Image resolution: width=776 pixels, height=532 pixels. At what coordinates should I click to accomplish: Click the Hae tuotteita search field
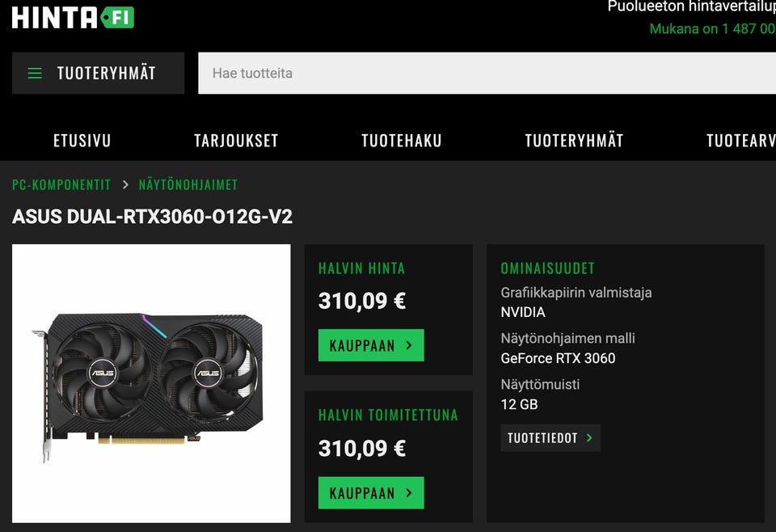click(487, 74)
